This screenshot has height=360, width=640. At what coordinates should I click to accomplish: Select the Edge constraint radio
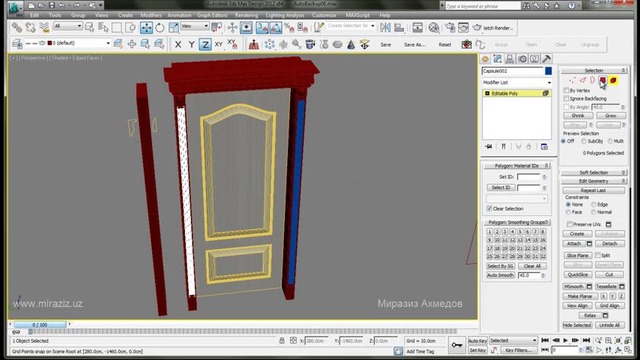pyautogui.click(x=593, y=204)
